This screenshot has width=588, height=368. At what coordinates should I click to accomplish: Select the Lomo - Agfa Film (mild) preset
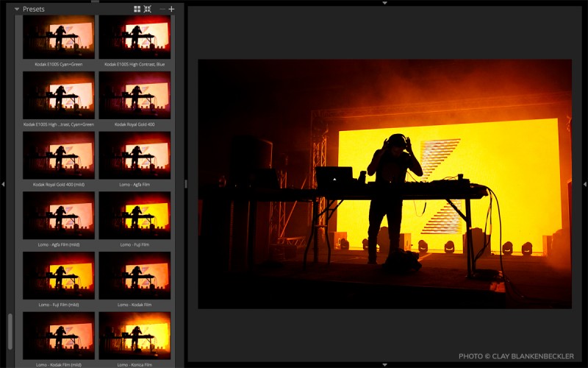[59, 215]
